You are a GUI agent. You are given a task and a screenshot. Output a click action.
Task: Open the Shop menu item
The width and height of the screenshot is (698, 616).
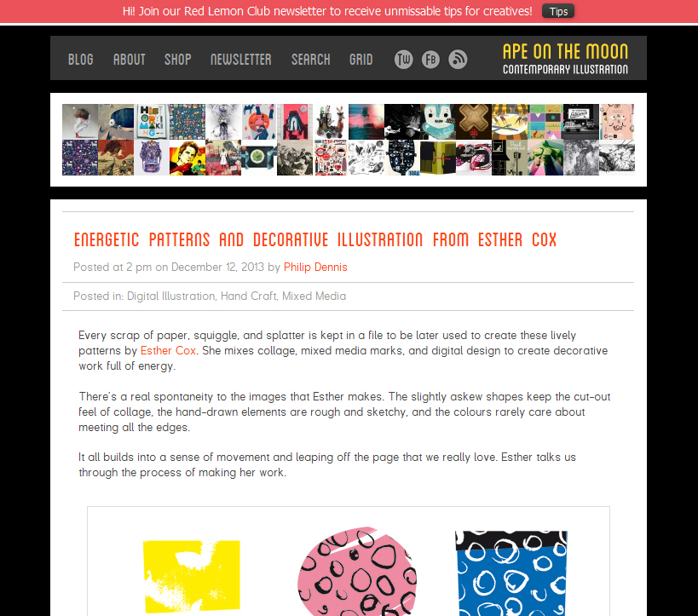tap(177, 60)
